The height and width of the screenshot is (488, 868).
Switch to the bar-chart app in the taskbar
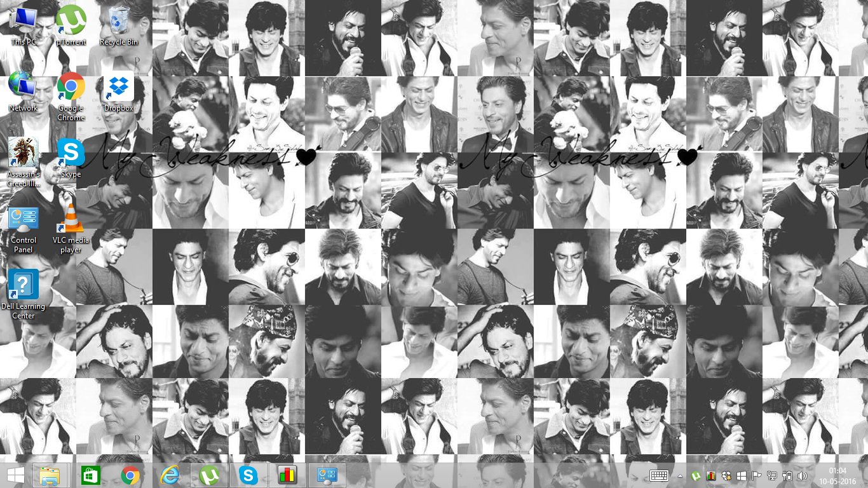(288, 475)
